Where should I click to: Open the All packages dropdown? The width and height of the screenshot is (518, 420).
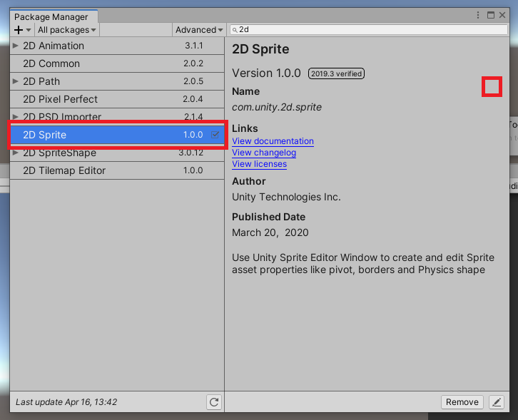click(67, 30)
